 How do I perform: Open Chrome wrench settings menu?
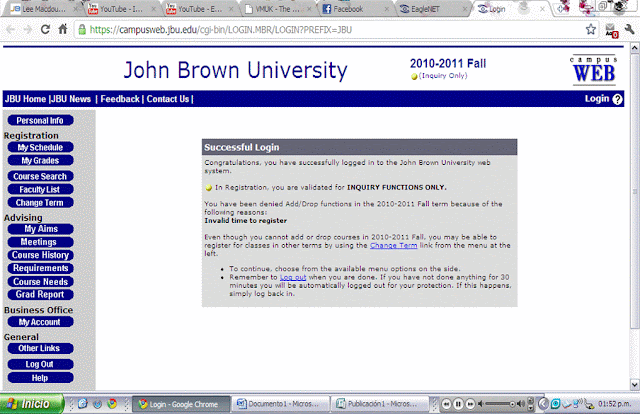tap(629, 29)
